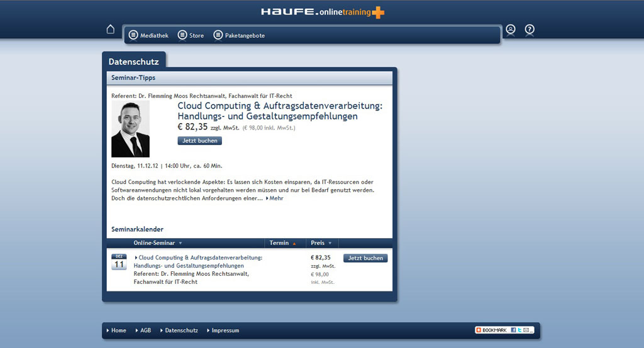Sort calendar by Preis column
This screenshot has height=348, width=644.
point(321,243)
